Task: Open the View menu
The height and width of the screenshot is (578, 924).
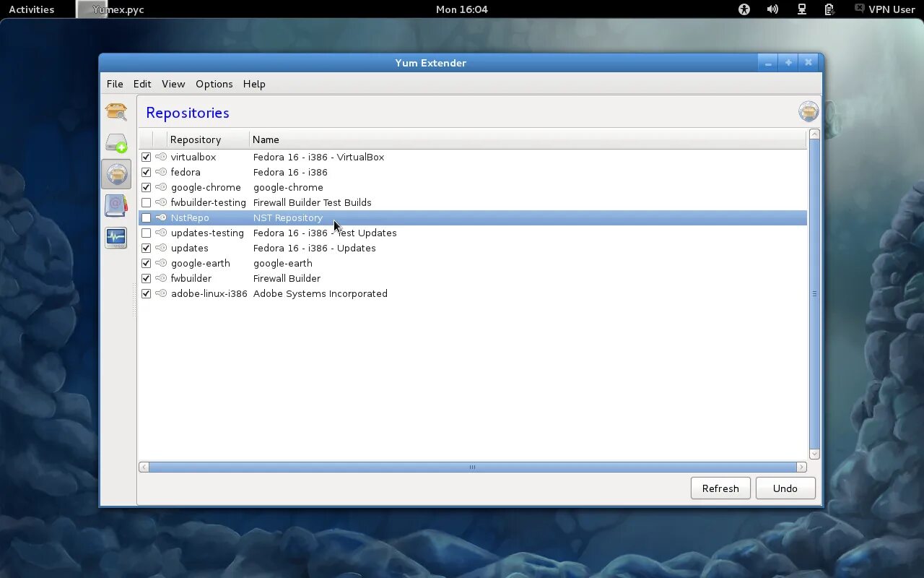Action: point(173,84)
